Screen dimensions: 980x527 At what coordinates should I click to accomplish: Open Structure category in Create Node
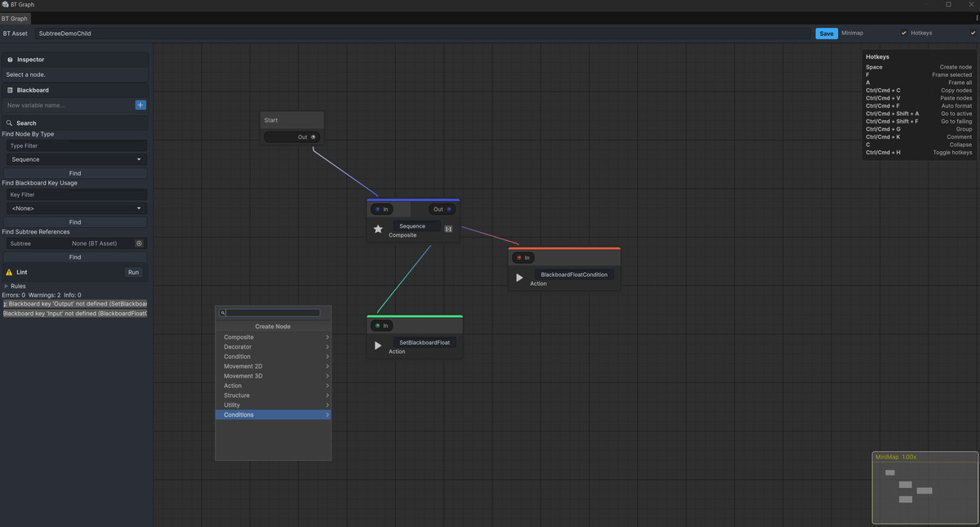coord(273,395)
